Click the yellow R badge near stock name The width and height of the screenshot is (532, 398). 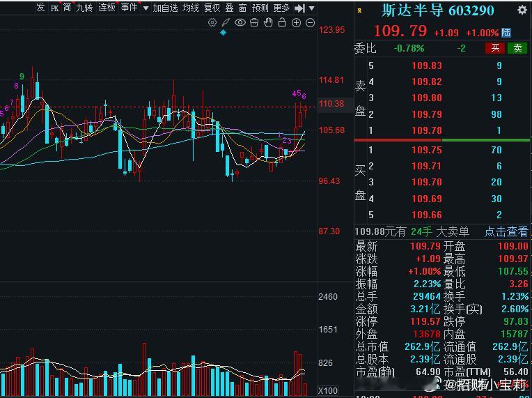[x=359, y=11]
